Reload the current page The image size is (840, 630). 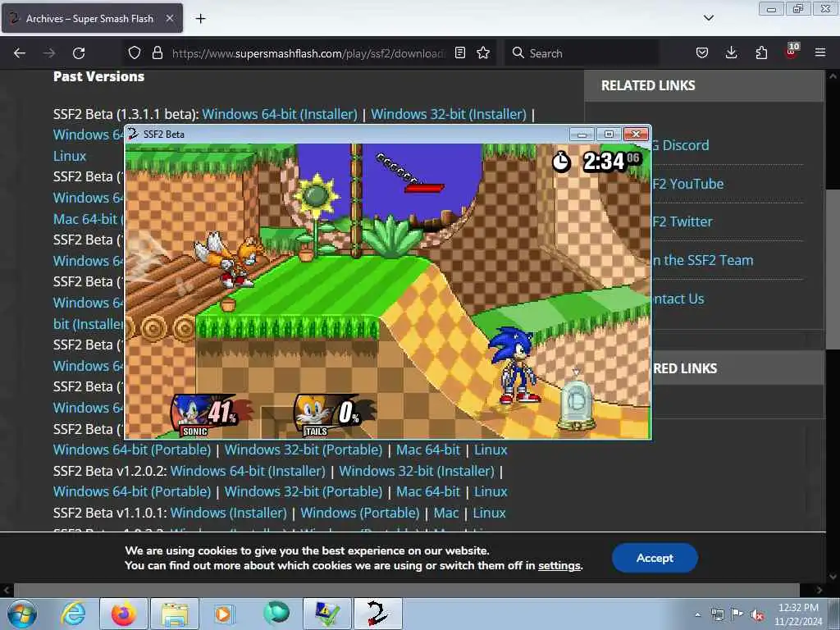pos(79,53)
